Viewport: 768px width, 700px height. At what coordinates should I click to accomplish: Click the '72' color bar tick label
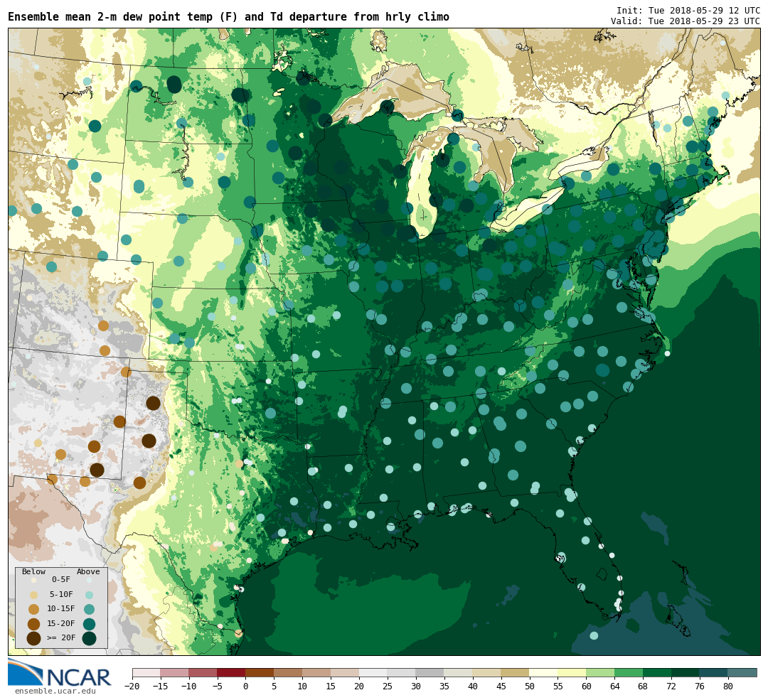point(672,686)
